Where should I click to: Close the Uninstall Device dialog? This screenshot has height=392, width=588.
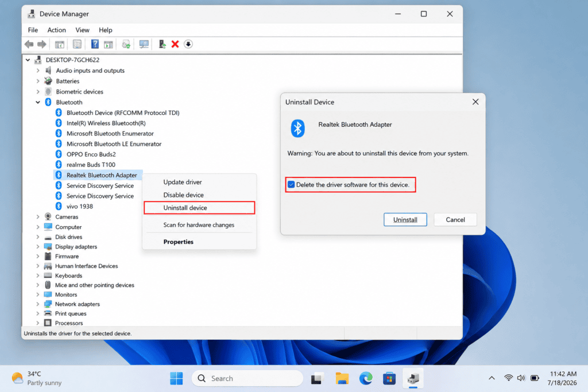(475, 102)
